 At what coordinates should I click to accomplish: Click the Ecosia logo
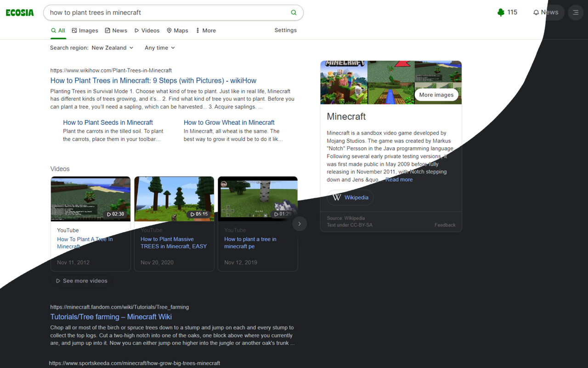click(20, 13)
